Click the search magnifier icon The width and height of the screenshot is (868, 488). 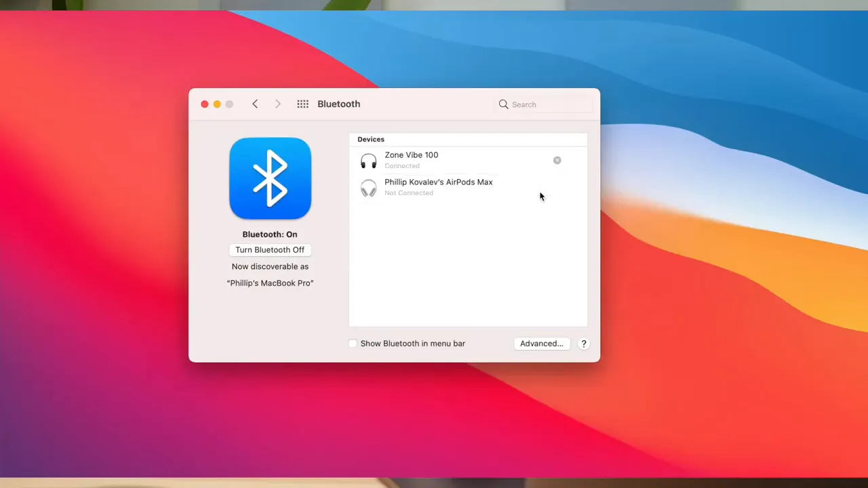coord(503,104)
